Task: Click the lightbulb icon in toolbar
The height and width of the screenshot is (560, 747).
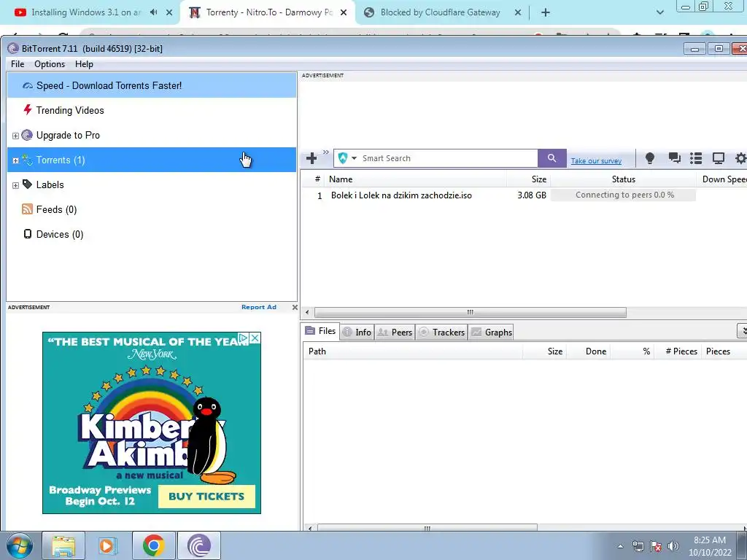Action: click(649, 158)
